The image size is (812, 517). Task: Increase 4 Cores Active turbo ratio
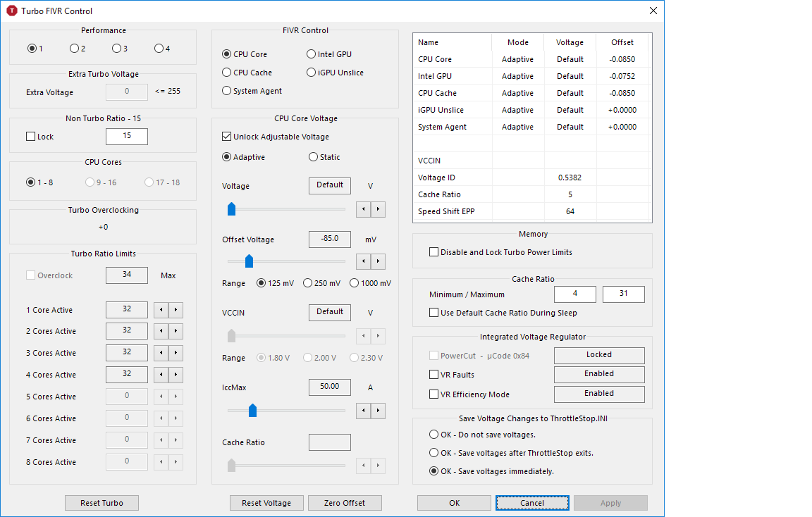click(176, 375)
